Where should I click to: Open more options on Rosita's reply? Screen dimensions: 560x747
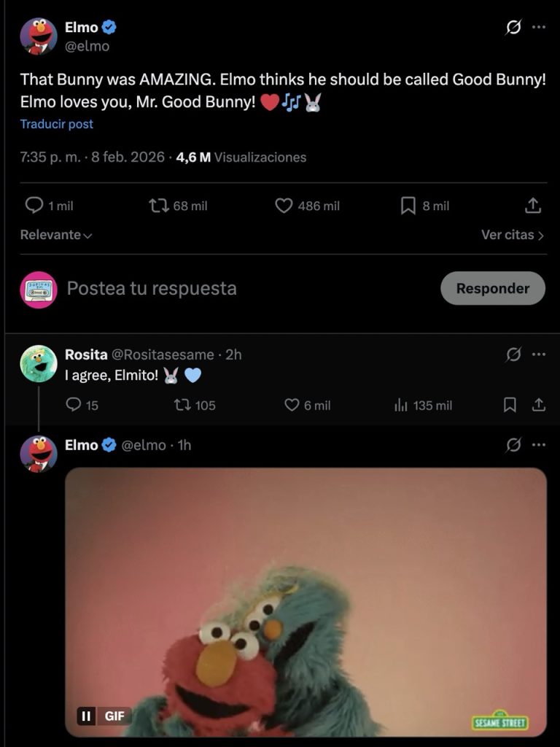click(x=539, y=355)
